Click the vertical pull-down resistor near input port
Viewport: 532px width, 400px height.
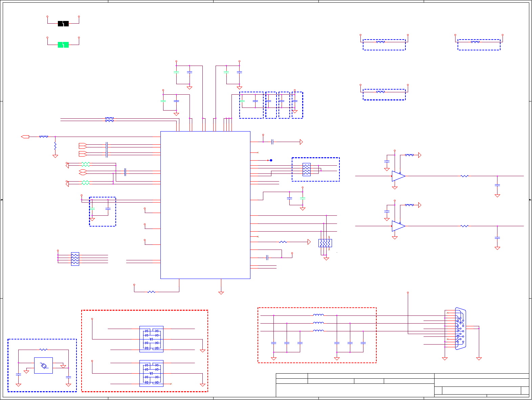click(x=55, y=146)
